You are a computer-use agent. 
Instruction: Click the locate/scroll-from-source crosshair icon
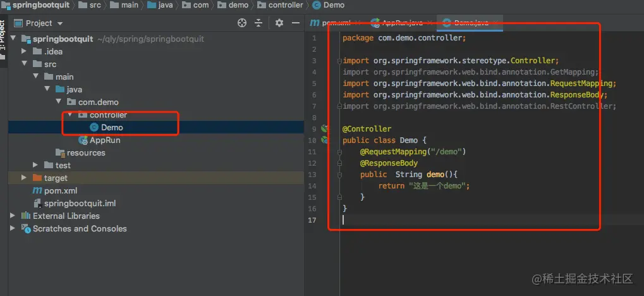click(242, 23)
